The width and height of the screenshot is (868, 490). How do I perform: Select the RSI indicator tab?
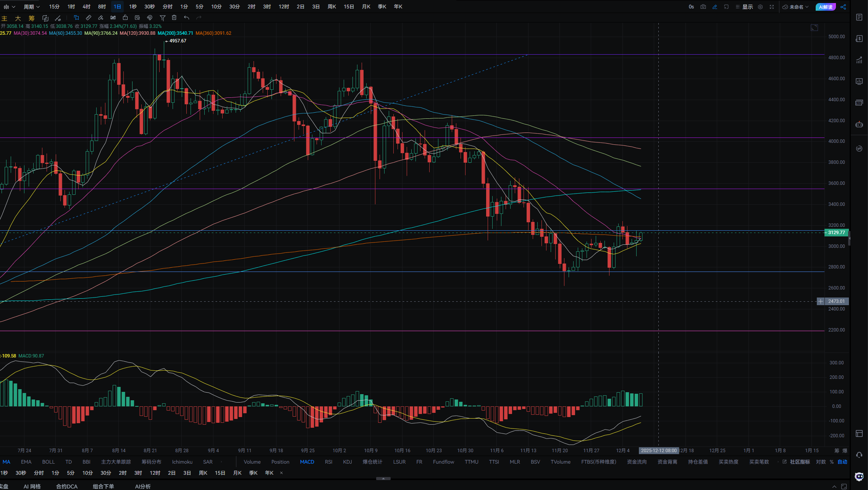tap(328, 462)
